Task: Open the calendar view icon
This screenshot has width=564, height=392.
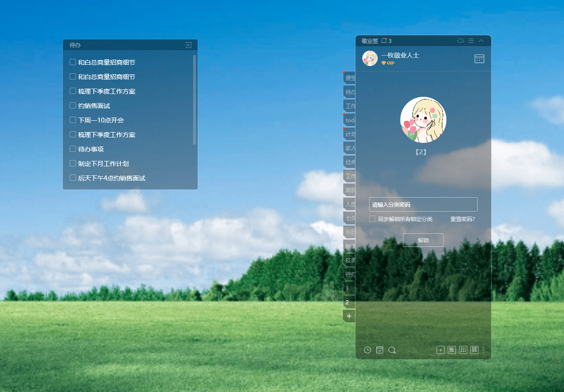Action: 479,58
